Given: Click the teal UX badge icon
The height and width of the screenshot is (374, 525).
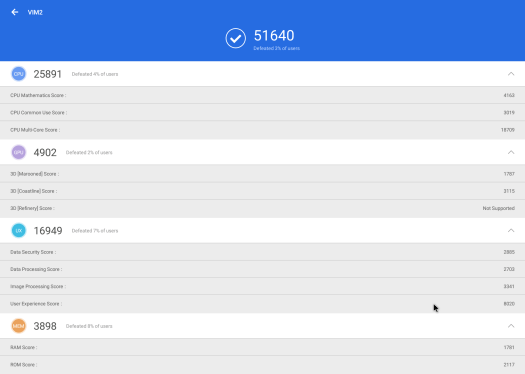Looking at the screenshot, I should pos(19,231).
